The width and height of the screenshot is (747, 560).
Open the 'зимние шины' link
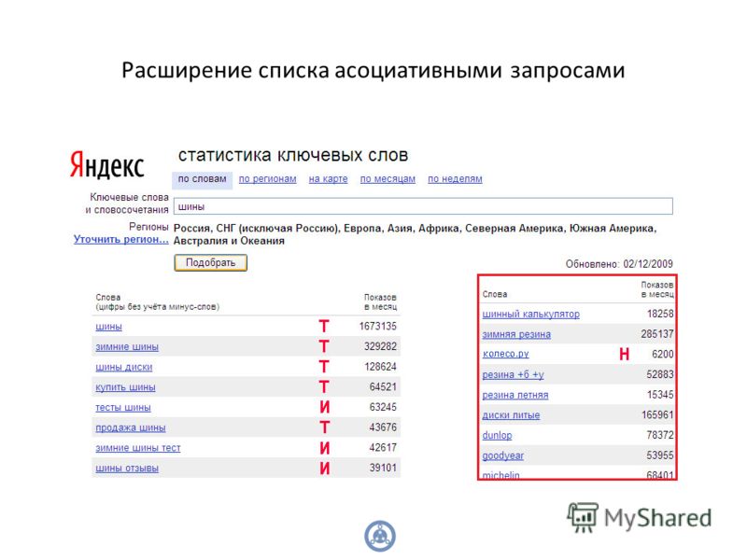point(127,347)
